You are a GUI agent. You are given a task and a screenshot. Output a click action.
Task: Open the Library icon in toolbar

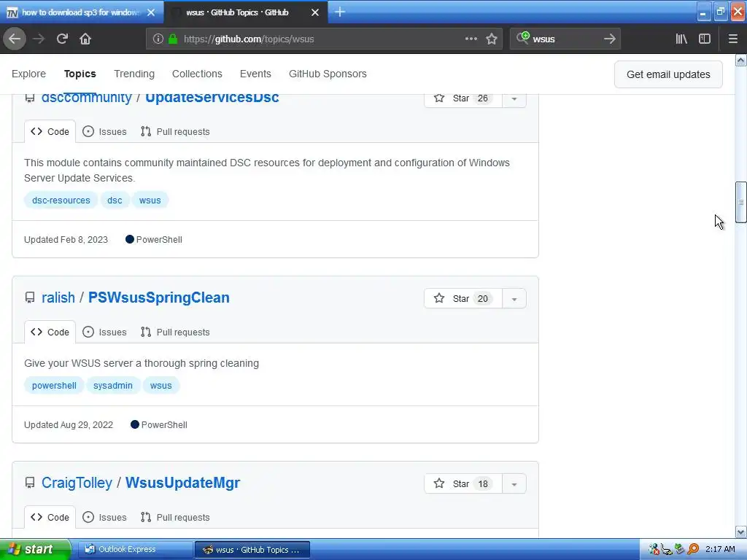point(681,39)
